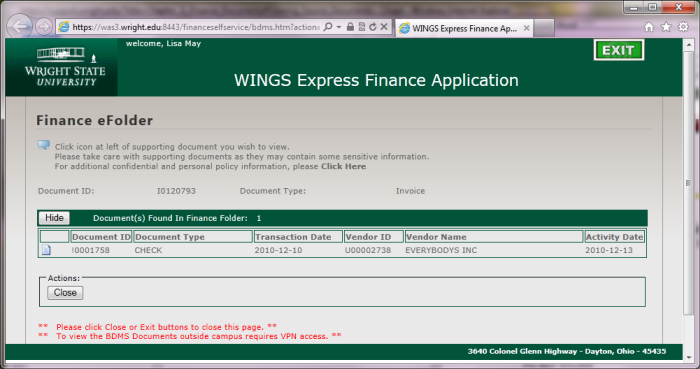Open a new blank tab

tap(544, 28)
